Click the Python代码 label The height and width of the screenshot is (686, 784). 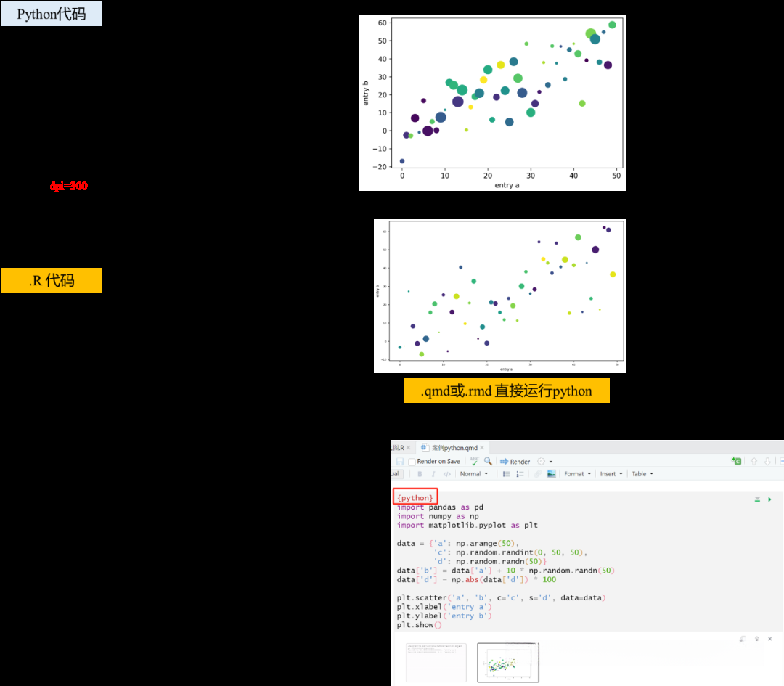point(52,14)
